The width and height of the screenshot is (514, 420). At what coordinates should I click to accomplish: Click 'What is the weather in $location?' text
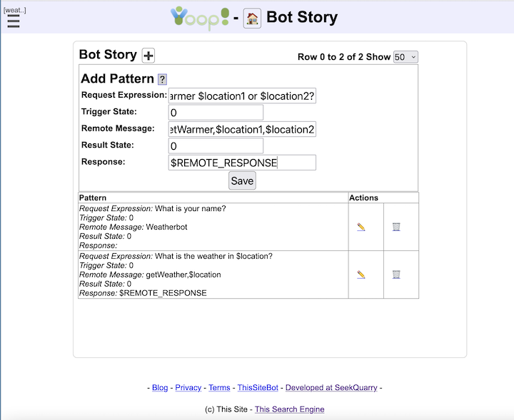213,256
